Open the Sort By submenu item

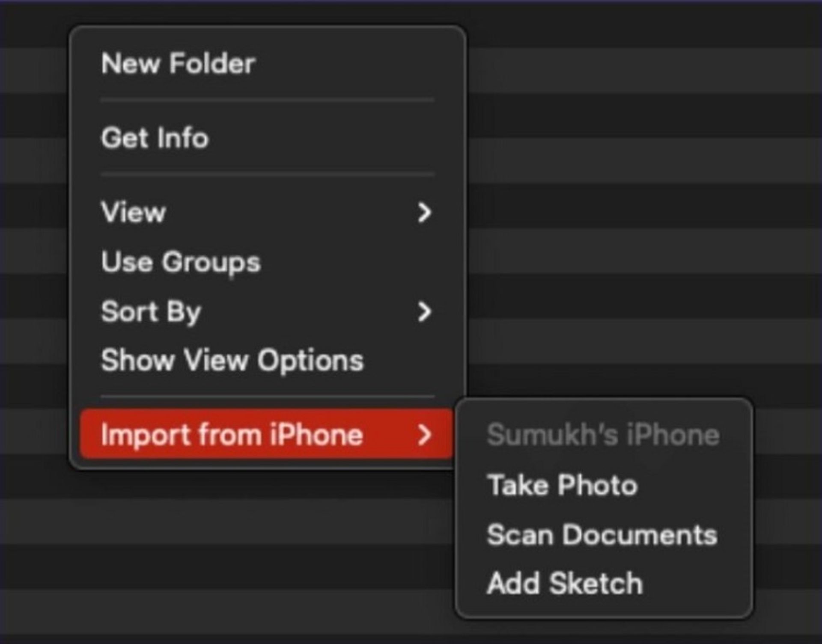(151, 312)
